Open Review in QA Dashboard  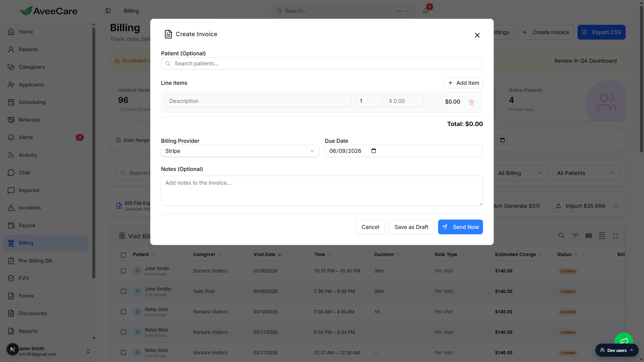point(585,61)
